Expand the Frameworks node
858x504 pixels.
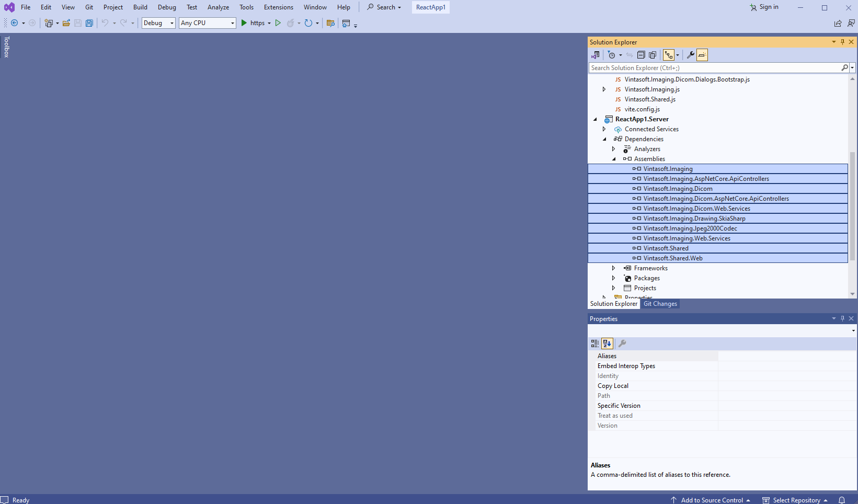pyautogui.click(x=614, y=268)
